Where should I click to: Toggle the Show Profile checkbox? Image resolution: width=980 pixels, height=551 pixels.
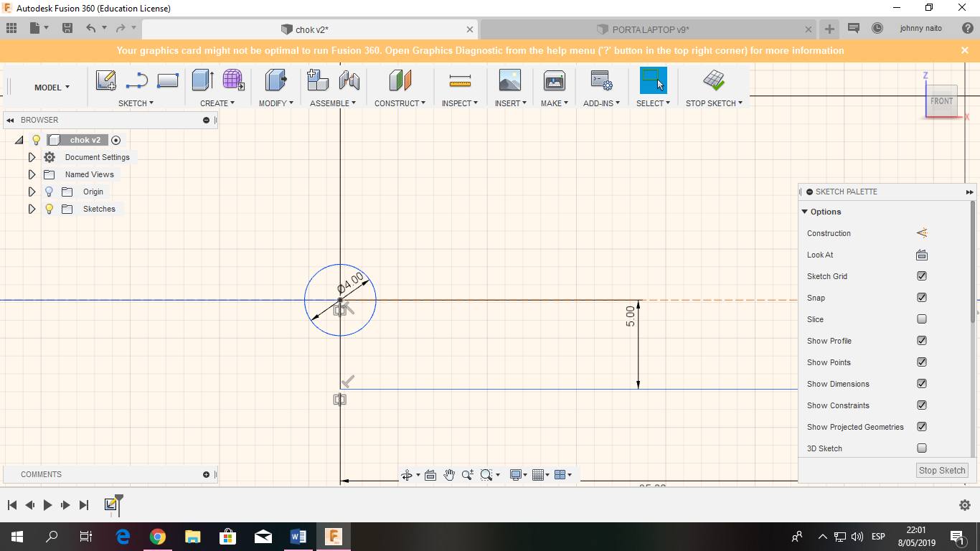922,341
